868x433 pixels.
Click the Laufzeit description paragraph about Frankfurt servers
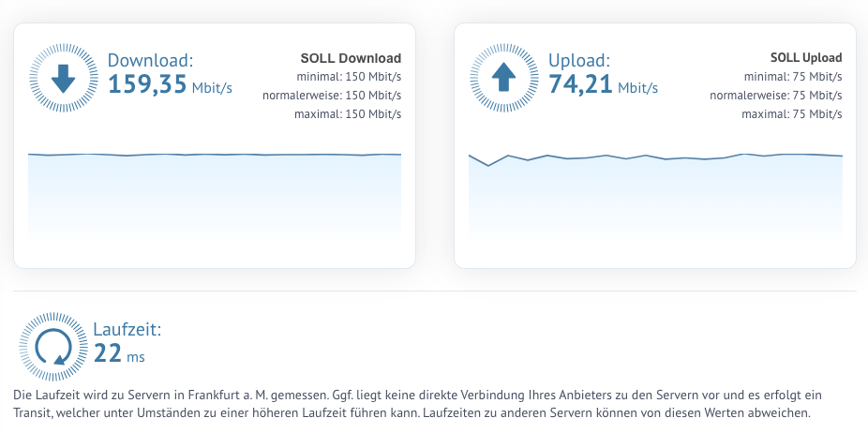point(415,404)
